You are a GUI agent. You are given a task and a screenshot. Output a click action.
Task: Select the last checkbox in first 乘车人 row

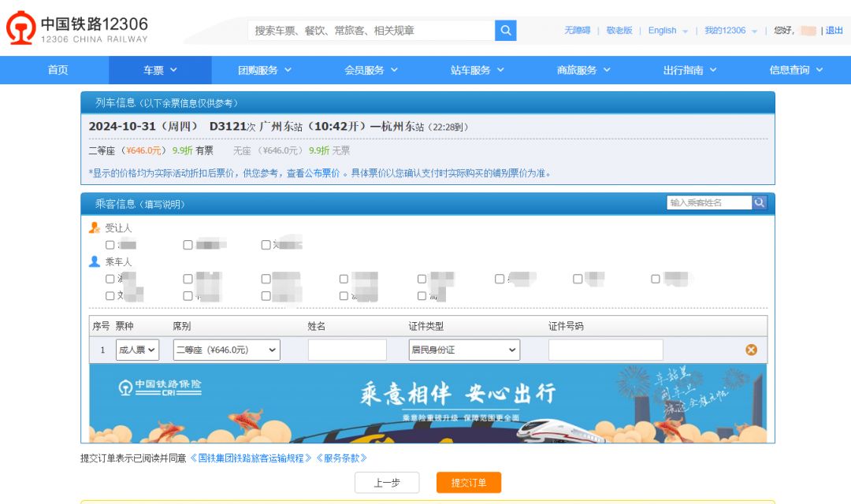(x=656, y=279)
